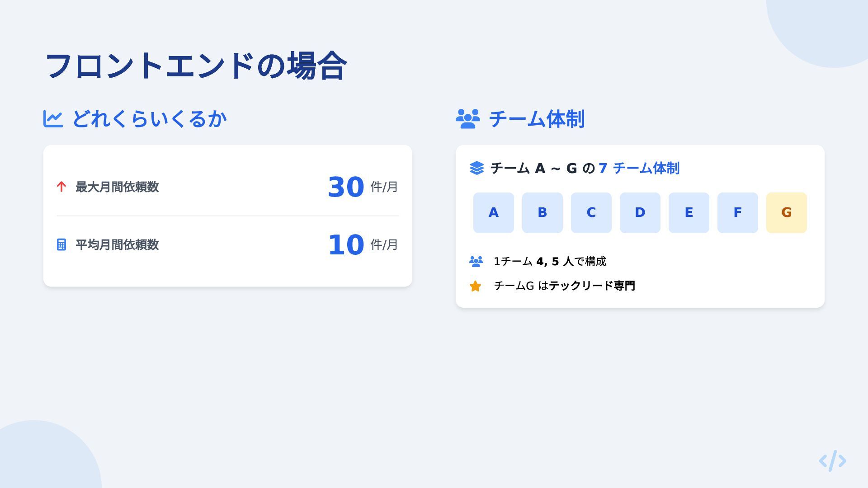Click the layers stack icon in team card
The height and width of the screenshot is (488, 868).
(476, 168)
